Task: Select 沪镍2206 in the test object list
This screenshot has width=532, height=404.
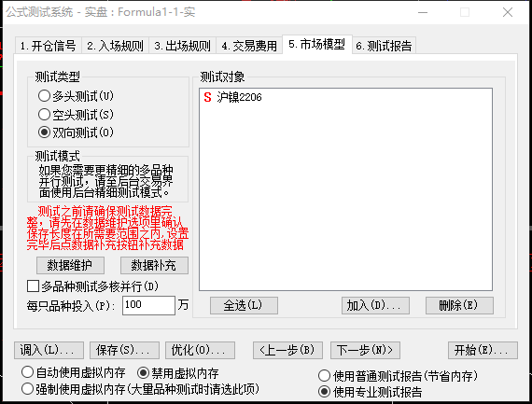Action: [239, 97]
